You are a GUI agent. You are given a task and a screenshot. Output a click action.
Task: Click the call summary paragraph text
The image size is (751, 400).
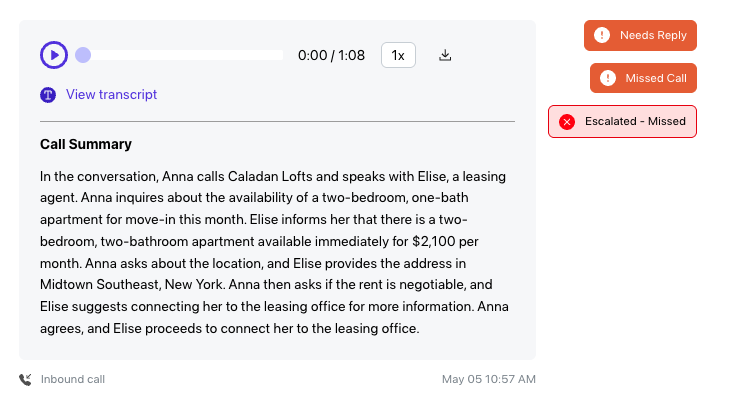coord(274,252)
